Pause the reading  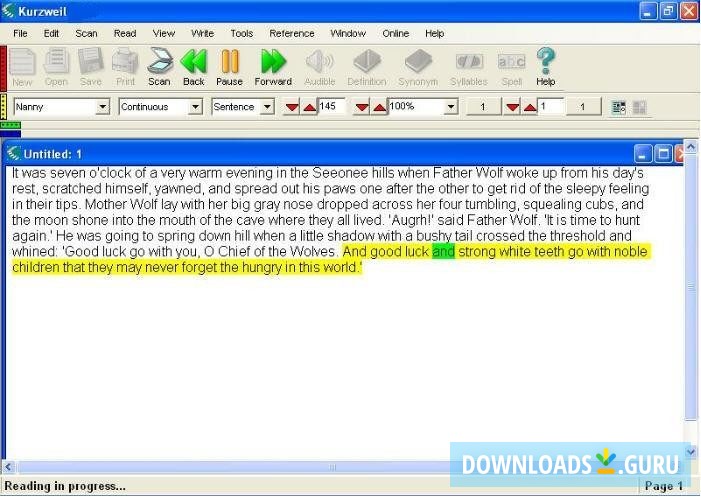pyautogui.click(x=229, y=67)
